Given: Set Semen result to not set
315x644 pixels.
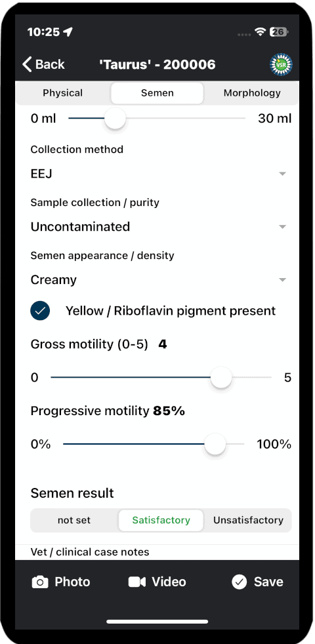Looking at the screenshot, I should click(x=74, y=520).
